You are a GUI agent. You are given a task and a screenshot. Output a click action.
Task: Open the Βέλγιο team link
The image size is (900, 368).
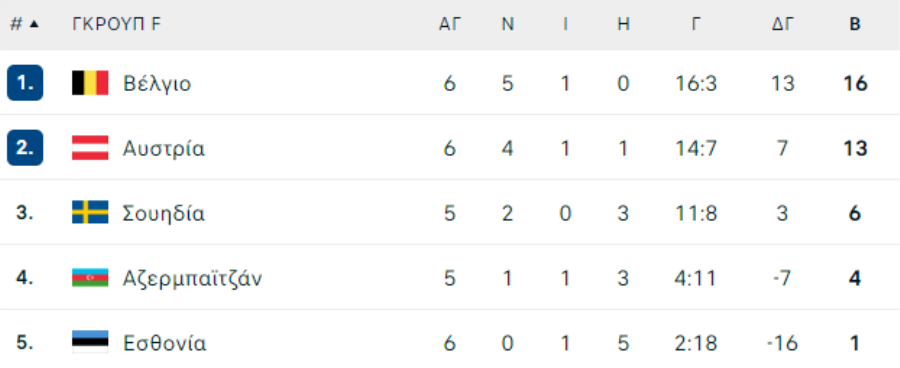[x=157, y=84]
